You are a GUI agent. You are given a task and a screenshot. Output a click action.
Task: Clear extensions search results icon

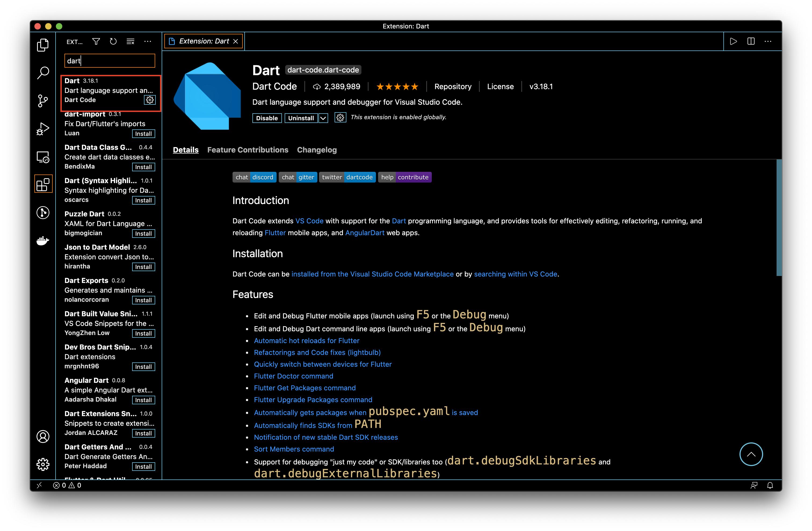click(130, 42)
